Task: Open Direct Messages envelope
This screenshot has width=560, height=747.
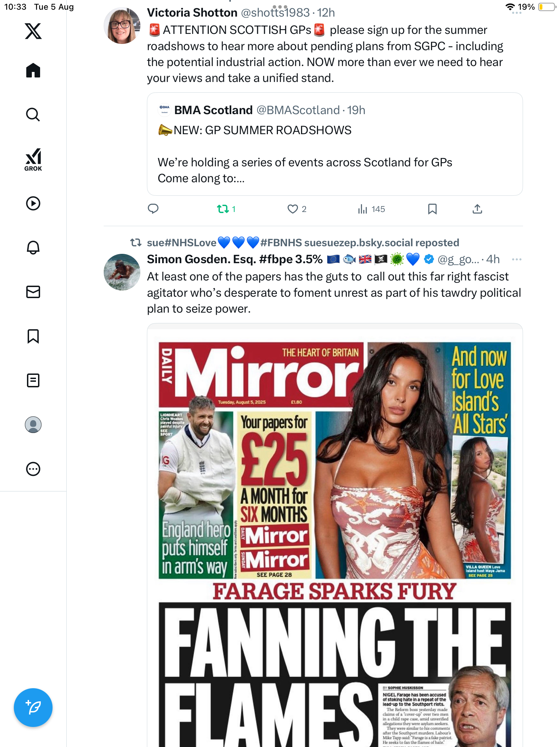Action: 33,292
